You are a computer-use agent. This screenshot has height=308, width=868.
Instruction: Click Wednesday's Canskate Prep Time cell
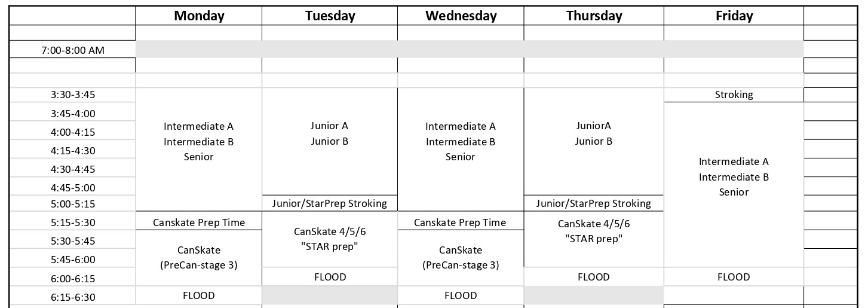tap(461, 222)
